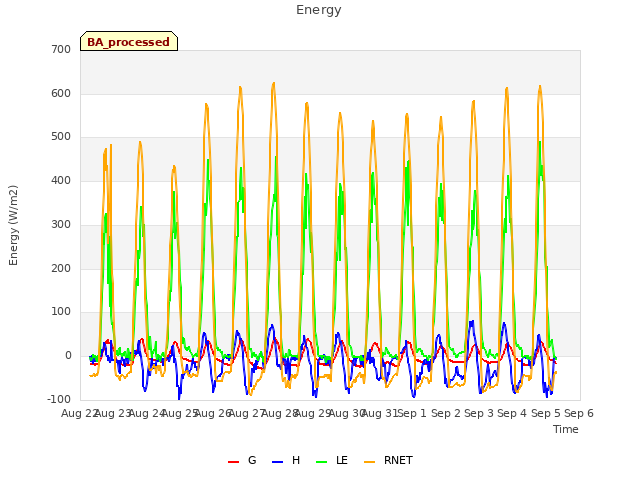Click the red G legend color swatch

click(233, 462)
